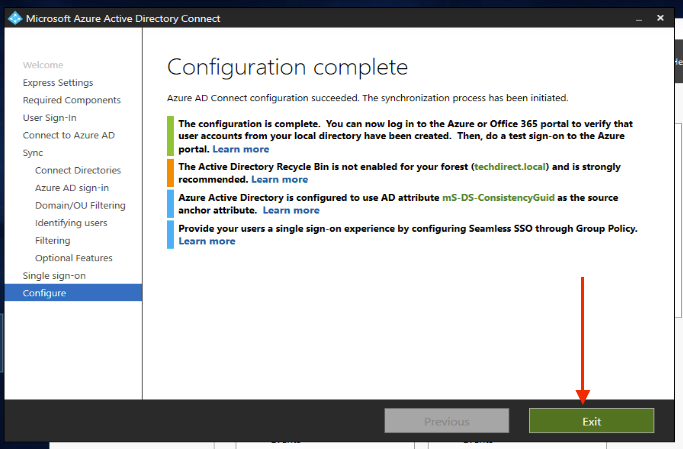Select Welcome step in sidebar
The height and width of the screenshot is (449, 683).
click(x=43, y=65)
